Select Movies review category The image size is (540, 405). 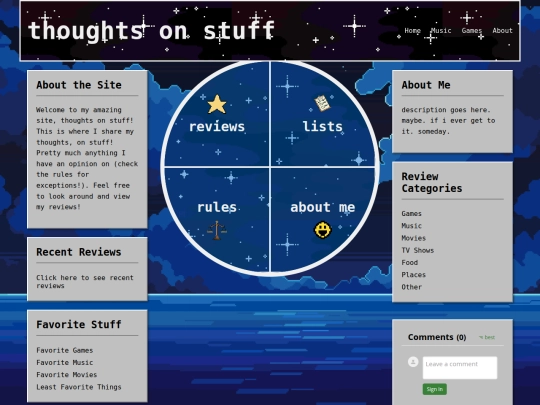click(x=414, y=238)
